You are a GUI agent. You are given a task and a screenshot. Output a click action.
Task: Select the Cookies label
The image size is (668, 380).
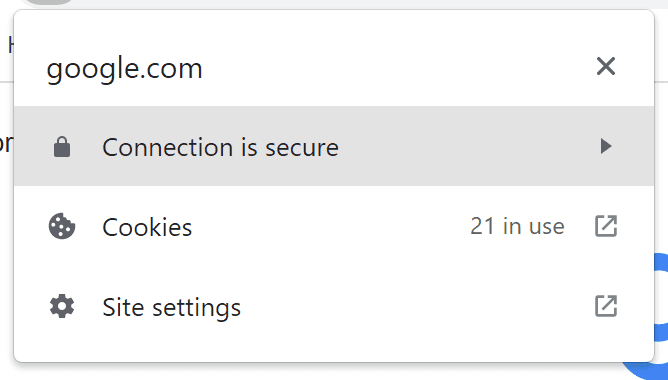click(147, 227)
